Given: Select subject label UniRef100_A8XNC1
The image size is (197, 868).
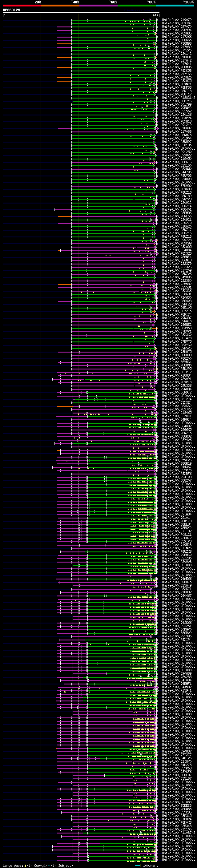Looking at the screenshot, I should [x=177, y=84].
